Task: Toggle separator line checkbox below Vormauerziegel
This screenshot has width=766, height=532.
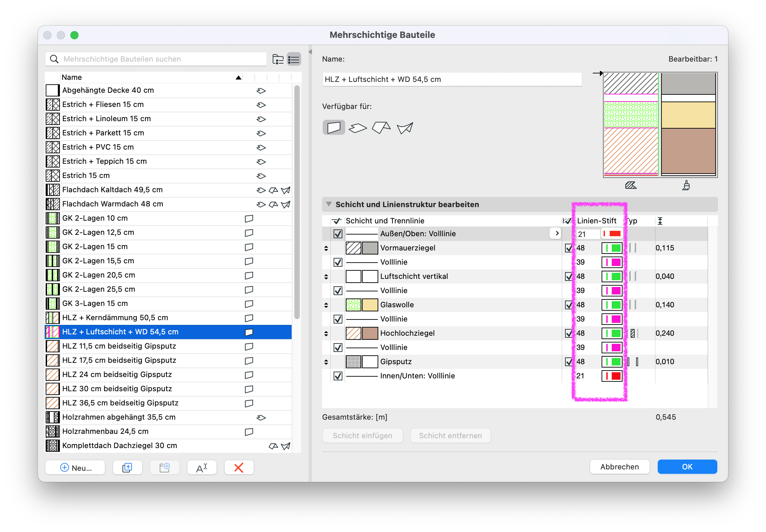Action: (338, 262)
